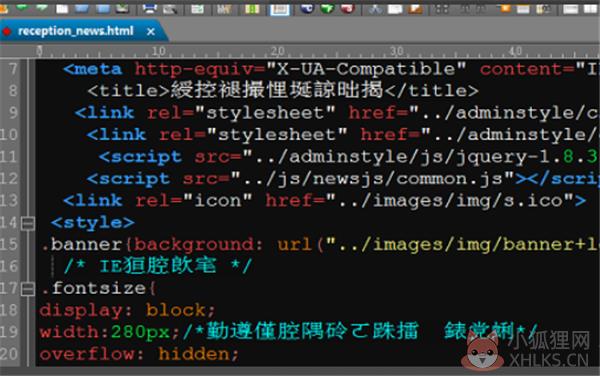Click rel="icon" on line 13
This screenshot has width=600, height=376.
tap(194, 200)
